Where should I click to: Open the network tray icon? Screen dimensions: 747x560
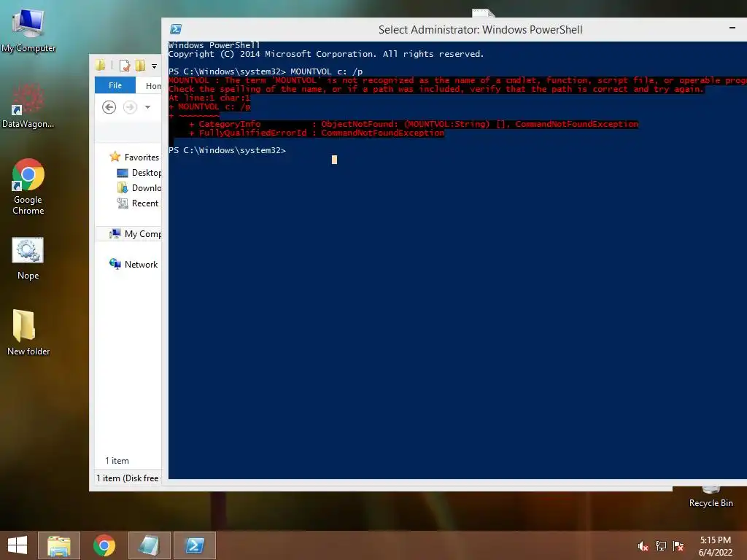click(661, 546)
